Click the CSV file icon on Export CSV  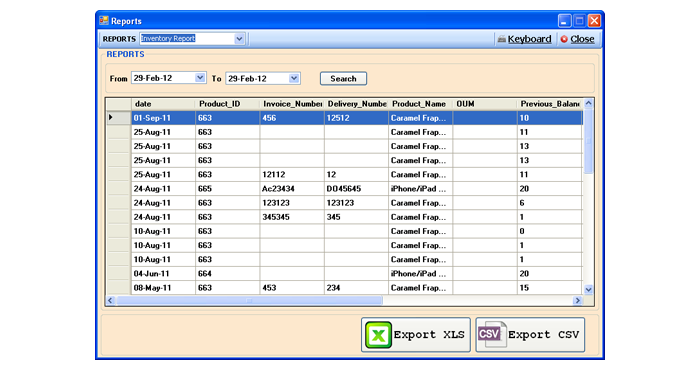[492, 334]
